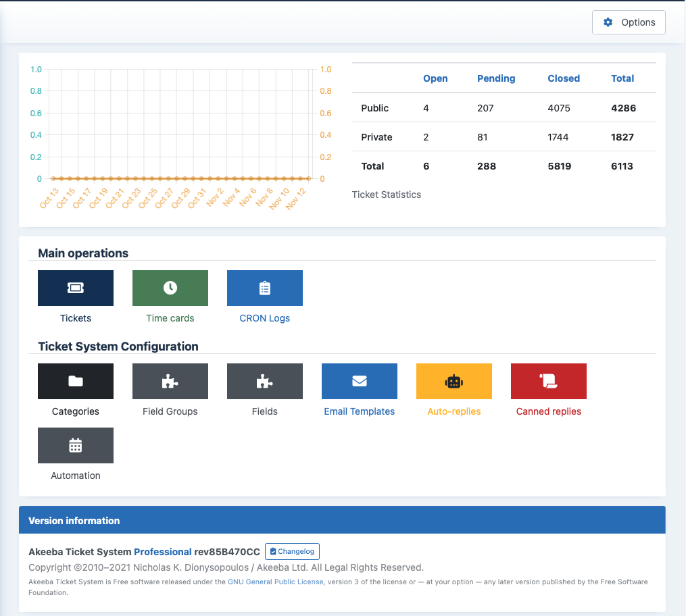Click the Time cards clock icon

click(170, 288)
